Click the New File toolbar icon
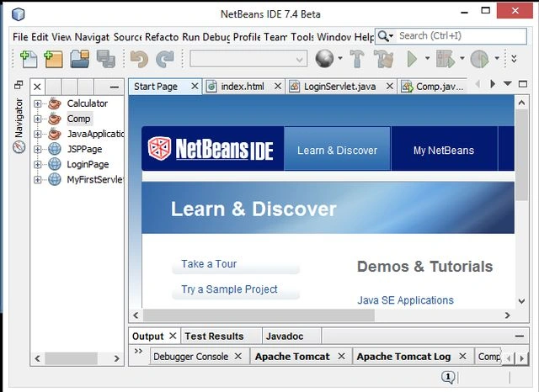The width and height of the screenshot is (539, 392). [29, 59]
